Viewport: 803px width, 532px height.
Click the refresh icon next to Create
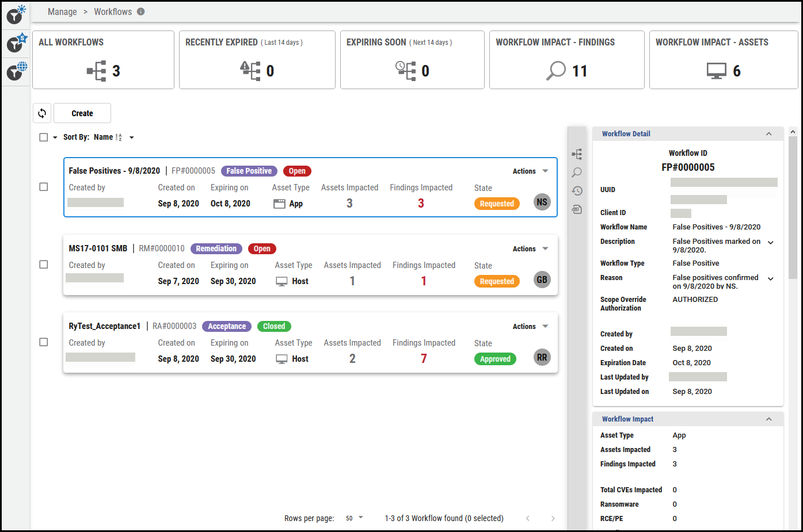pos(41,113)
